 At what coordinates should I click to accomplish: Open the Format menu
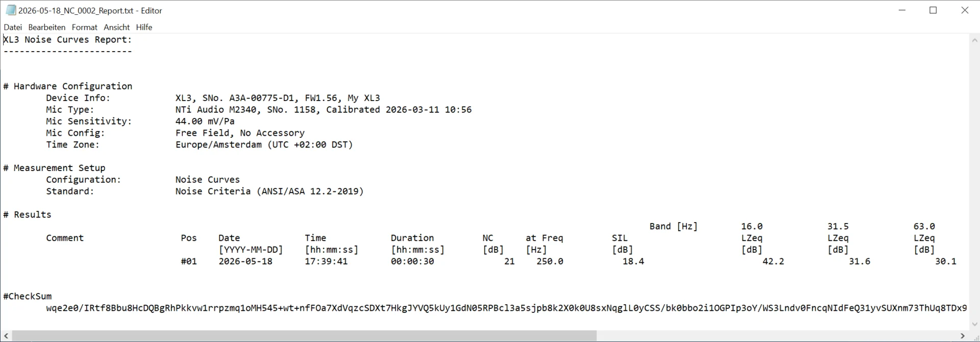[x=84, y=27]
